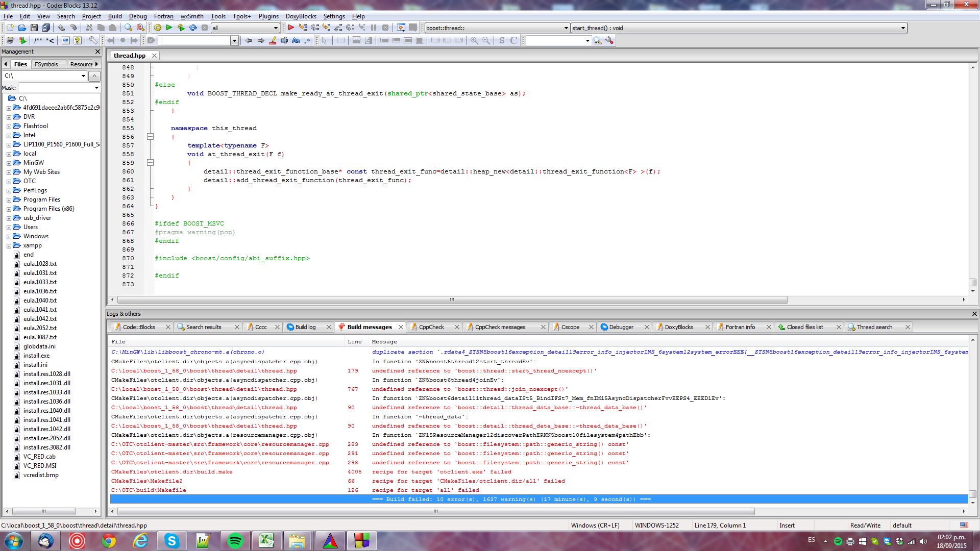Screen dimensions: 980x551
Task: Click the Save file floppy icon
Action: point(34,28)
